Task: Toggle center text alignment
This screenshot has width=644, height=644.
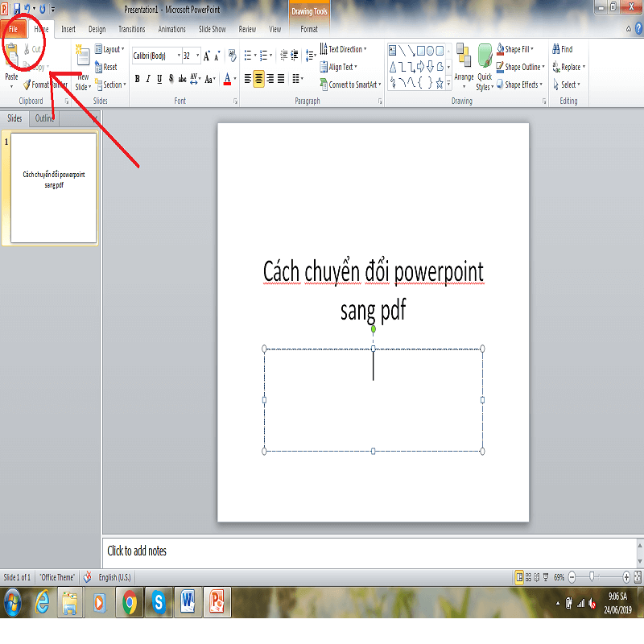Action: point(258,79)
